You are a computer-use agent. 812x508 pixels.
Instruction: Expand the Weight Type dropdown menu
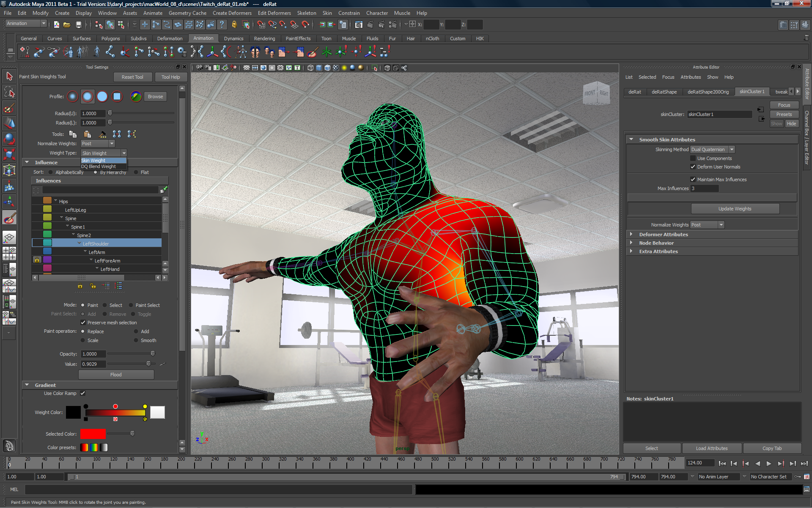(123, 153)
